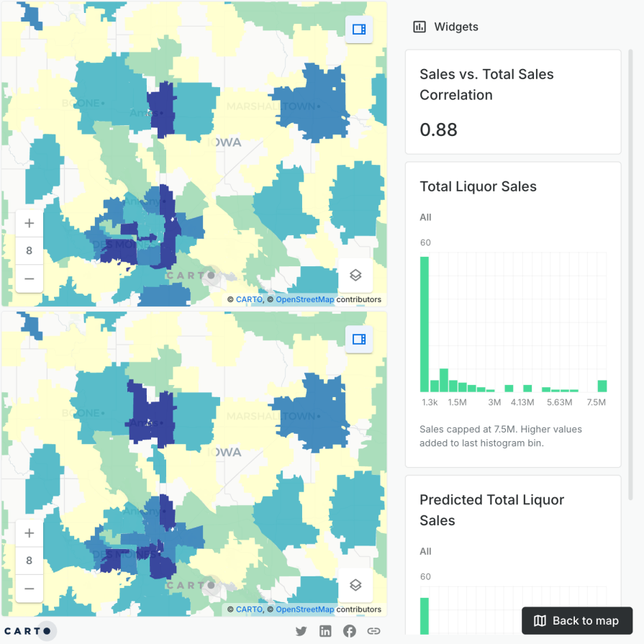This screenshot has width=644, height=644.
Task: Open the CARTO attribution link on the top map
Action: (x=249, y=299)
